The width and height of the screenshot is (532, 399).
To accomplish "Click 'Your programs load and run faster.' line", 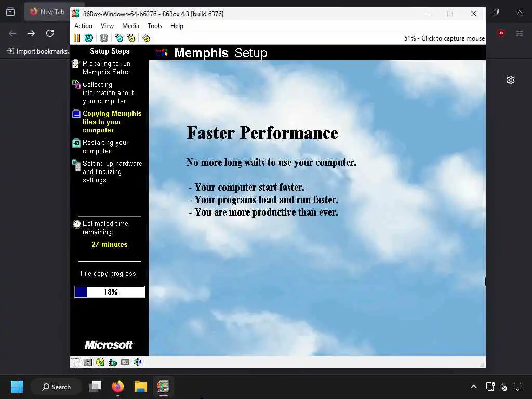I will coord(263,200).
